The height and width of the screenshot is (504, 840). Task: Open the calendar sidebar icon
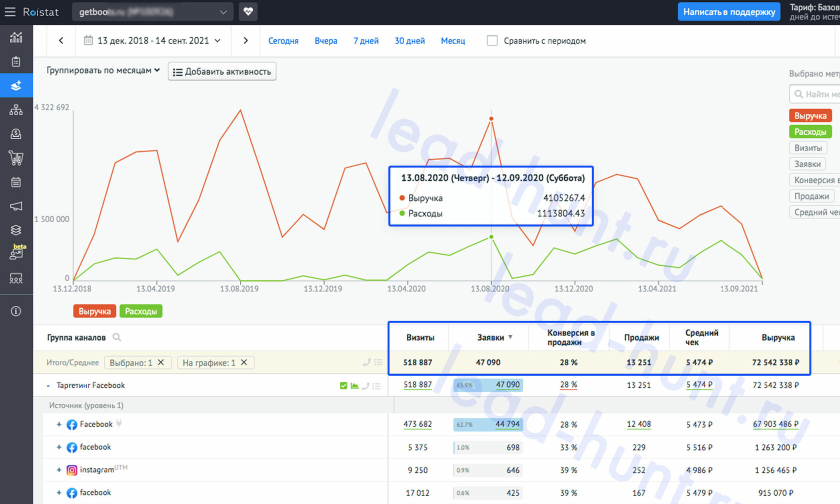[16, 182]
